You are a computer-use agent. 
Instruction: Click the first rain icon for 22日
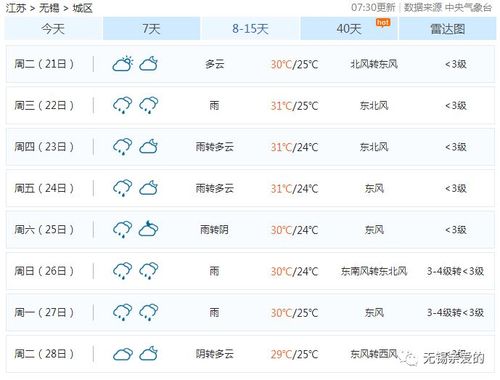(123, 105)
